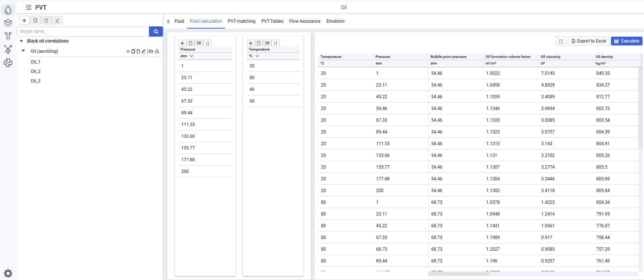The image size is (644, 280).
Task: Delete a row from the Temperature list
Action: pos(259,43)
